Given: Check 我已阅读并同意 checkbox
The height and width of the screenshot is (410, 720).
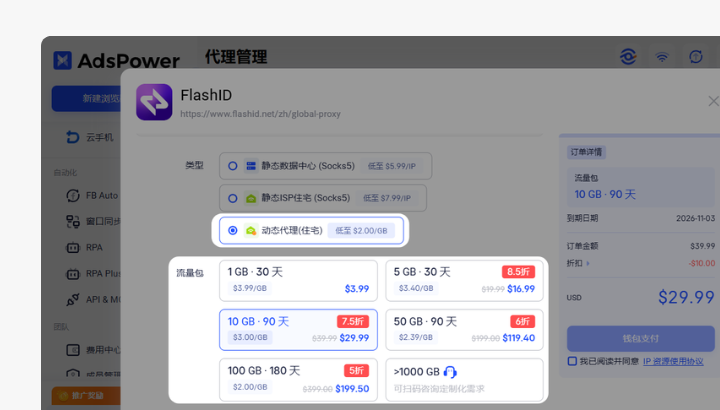Looking at the screenshot, I should [x=572, y=361].
